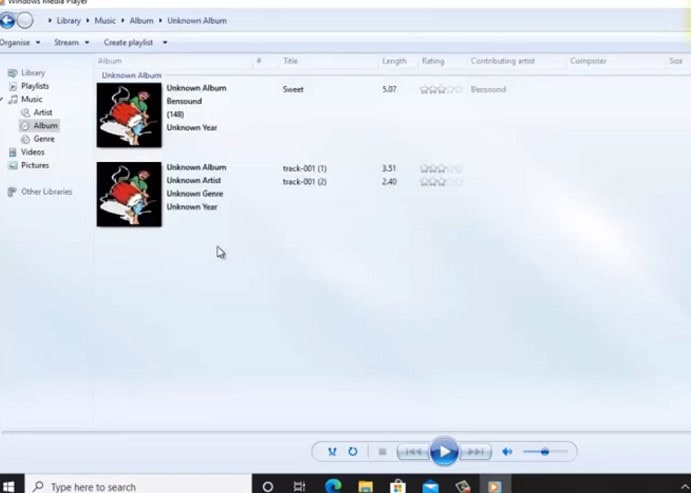Viewport: 691px width, 493px height.
Task: Open Task View from the taskbar
Action: click(x=300, y=486)
